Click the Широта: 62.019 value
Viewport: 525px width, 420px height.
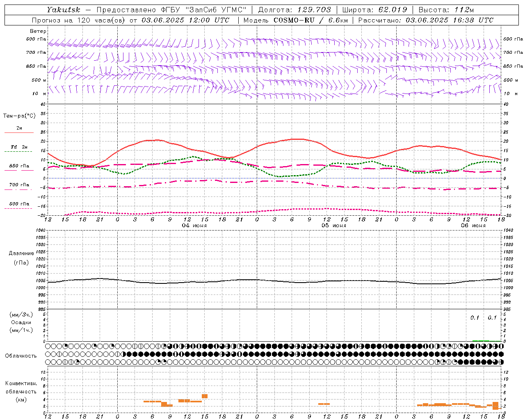[x=374, y=10]
